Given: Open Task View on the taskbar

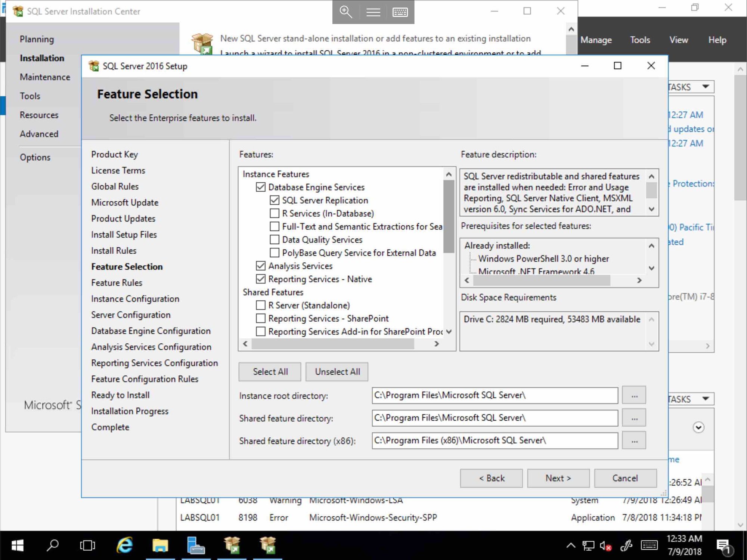Looking at the screenshot, I should pos(87,545).
